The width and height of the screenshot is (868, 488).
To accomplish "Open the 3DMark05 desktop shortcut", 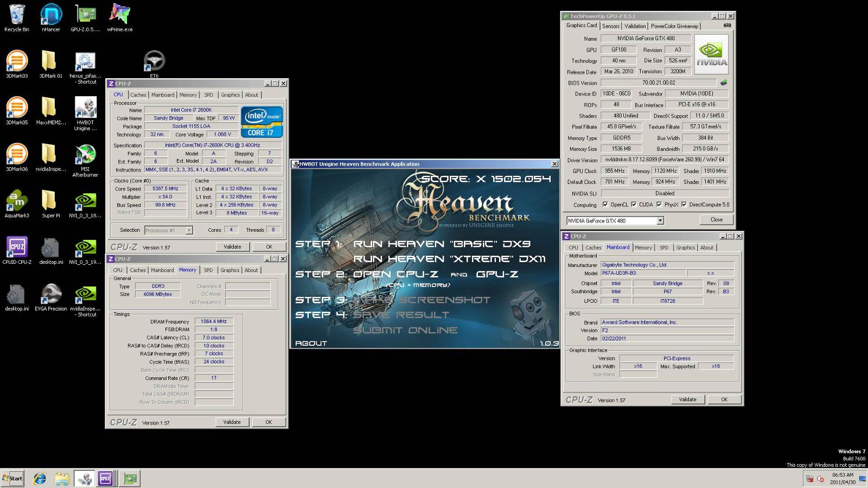I will (17, 111).
